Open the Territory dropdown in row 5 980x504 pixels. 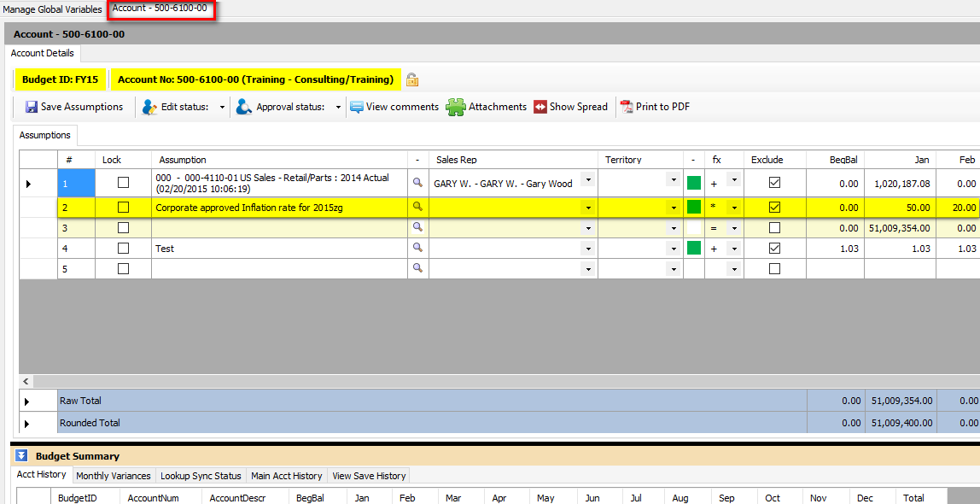tap(674, 269)
